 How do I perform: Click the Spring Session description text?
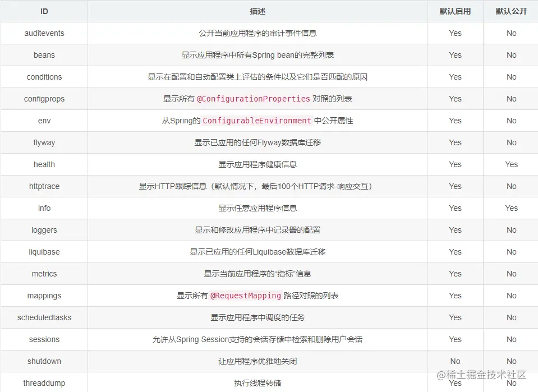(x=257, y=339)
